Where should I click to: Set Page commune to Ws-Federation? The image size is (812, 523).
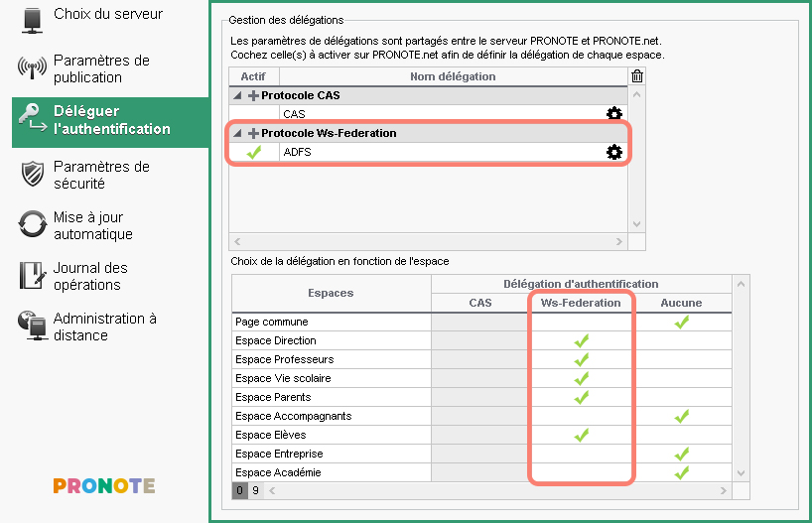[x=581, y=323]
